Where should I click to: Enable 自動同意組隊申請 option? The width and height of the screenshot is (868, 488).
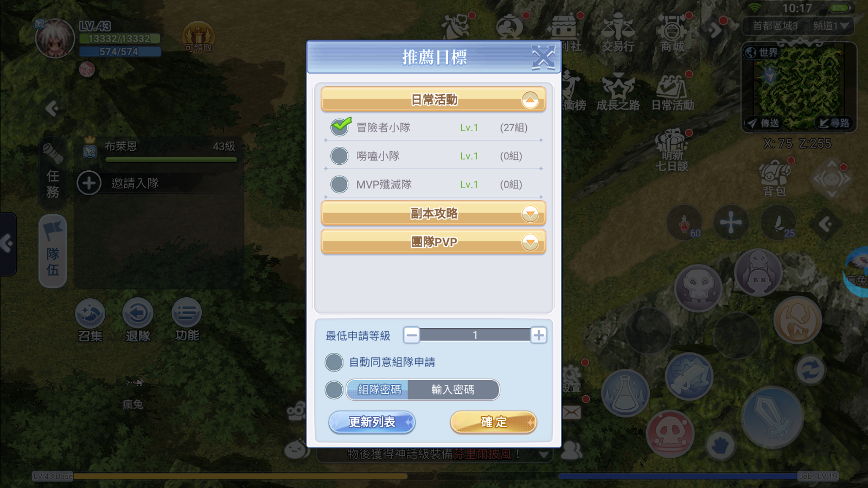334,362
